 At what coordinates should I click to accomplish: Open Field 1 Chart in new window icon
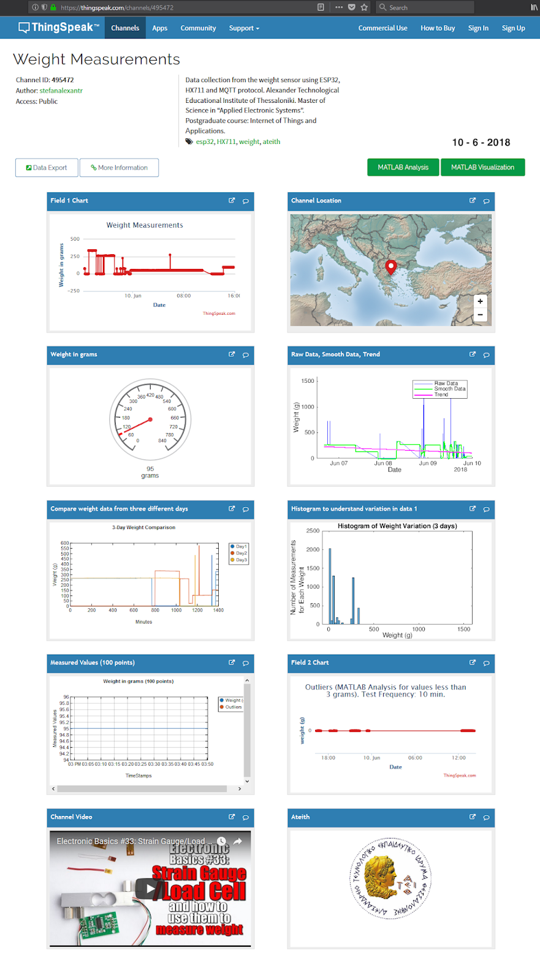tap(232, 200)
